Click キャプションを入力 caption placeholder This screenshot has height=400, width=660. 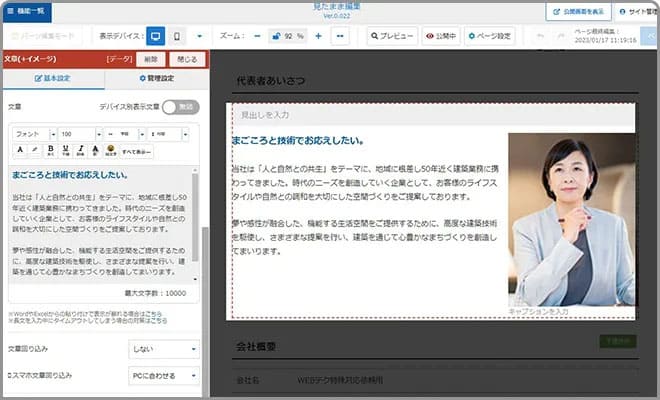click(x=538, y=312)
